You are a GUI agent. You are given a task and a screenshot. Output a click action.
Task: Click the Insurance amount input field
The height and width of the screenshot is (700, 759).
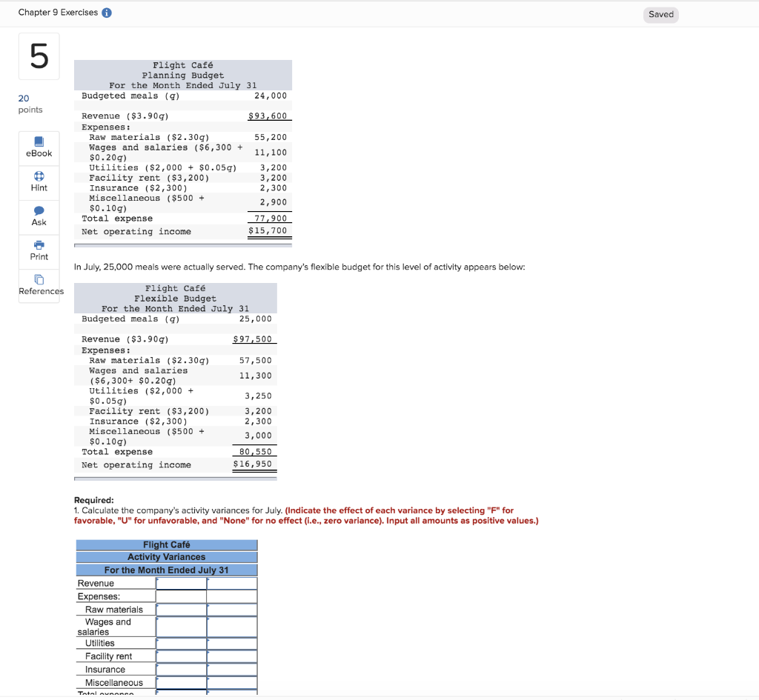point(182,670)
